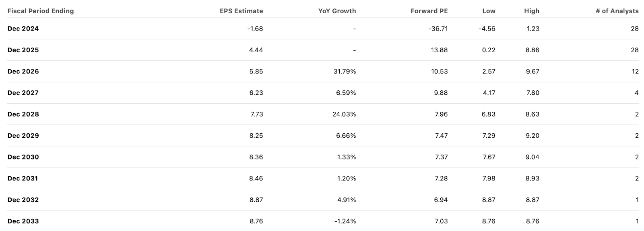
Task: Click the # of Analysts column header
Action: (x=617, y=11)
